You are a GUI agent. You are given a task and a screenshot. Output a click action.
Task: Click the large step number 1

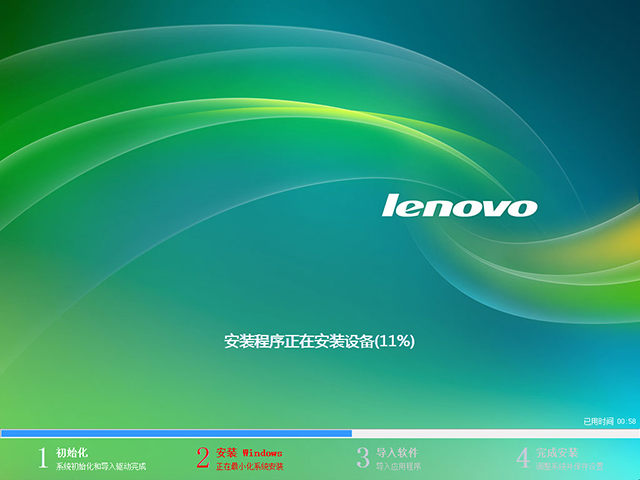[x=43, y=458]
